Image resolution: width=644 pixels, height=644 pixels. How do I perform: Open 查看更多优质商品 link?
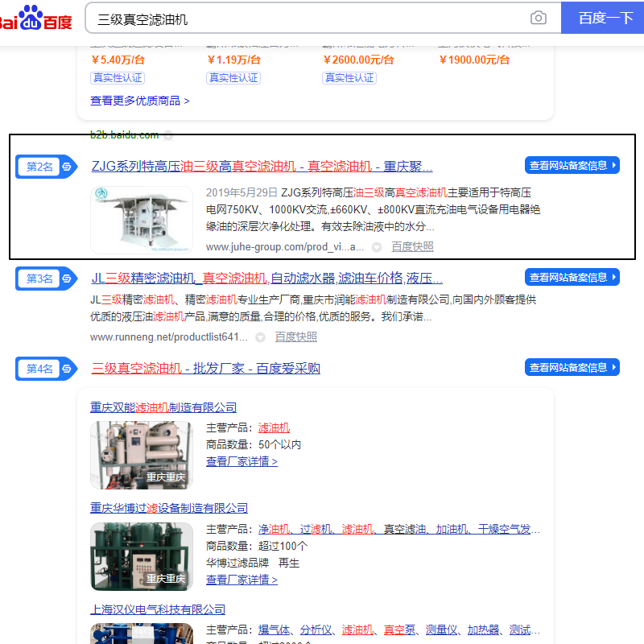tap(139, 101)
